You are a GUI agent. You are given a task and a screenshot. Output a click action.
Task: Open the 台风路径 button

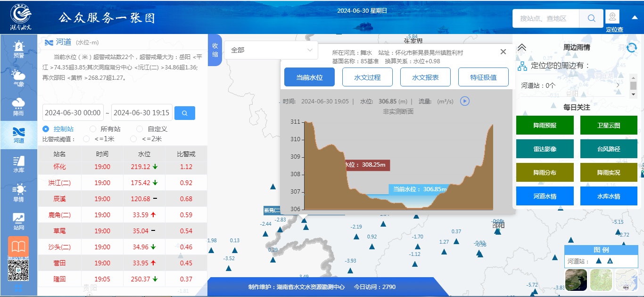pos(609,149)
